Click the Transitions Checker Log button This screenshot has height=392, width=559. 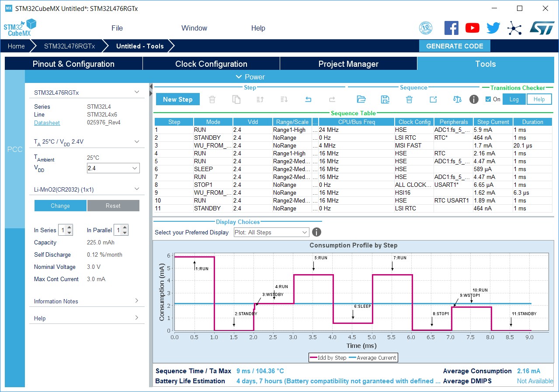pos(514,100)
